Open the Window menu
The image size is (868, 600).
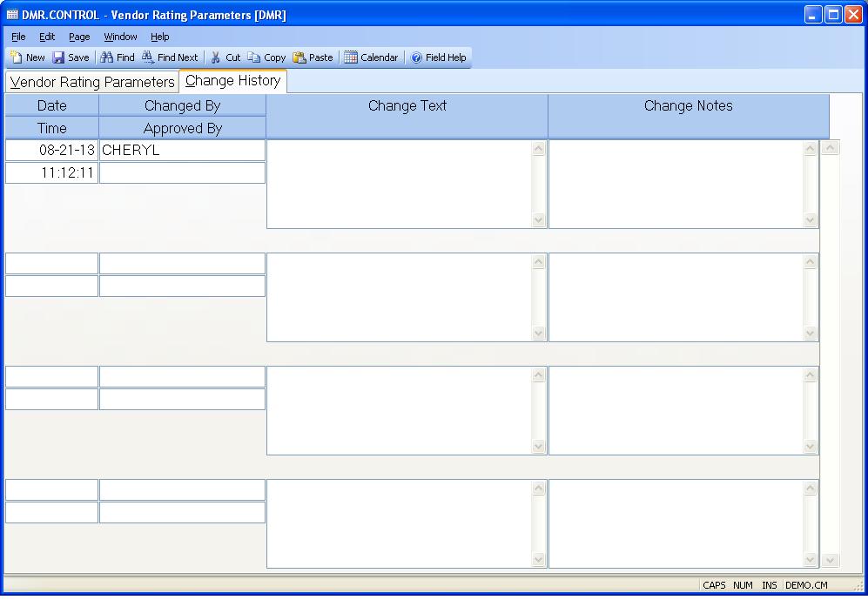click(120, 37)
